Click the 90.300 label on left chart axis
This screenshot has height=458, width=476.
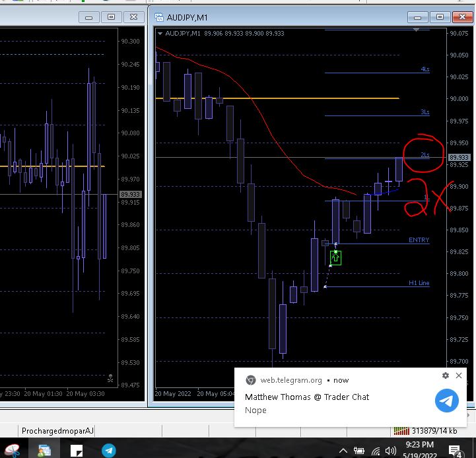tap(130, 42)
